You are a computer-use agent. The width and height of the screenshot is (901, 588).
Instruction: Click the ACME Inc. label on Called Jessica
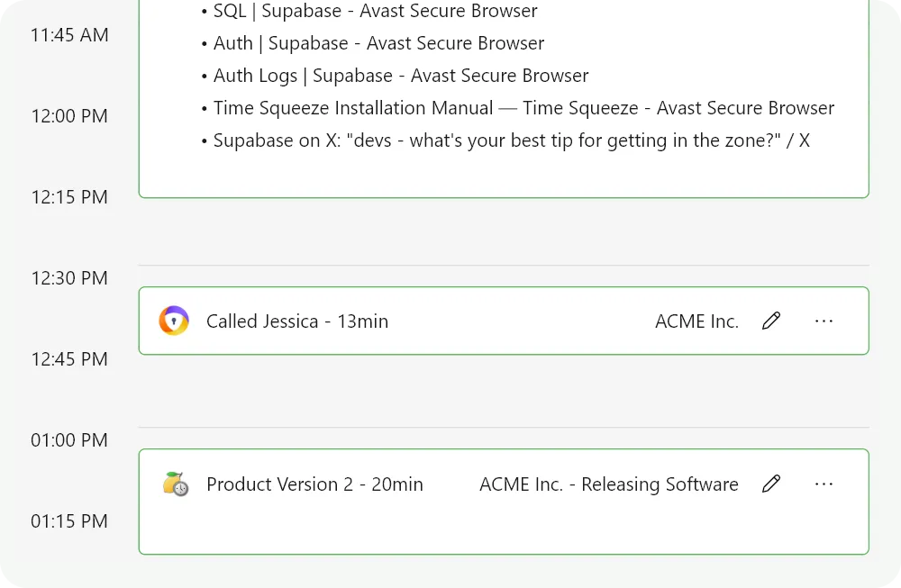696,321
